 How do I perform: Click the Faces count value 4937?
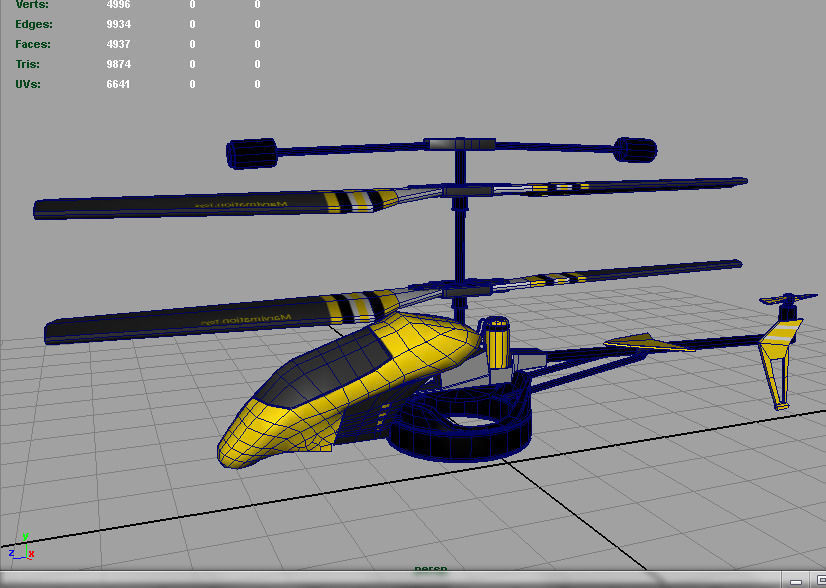[x=119, y=44]
